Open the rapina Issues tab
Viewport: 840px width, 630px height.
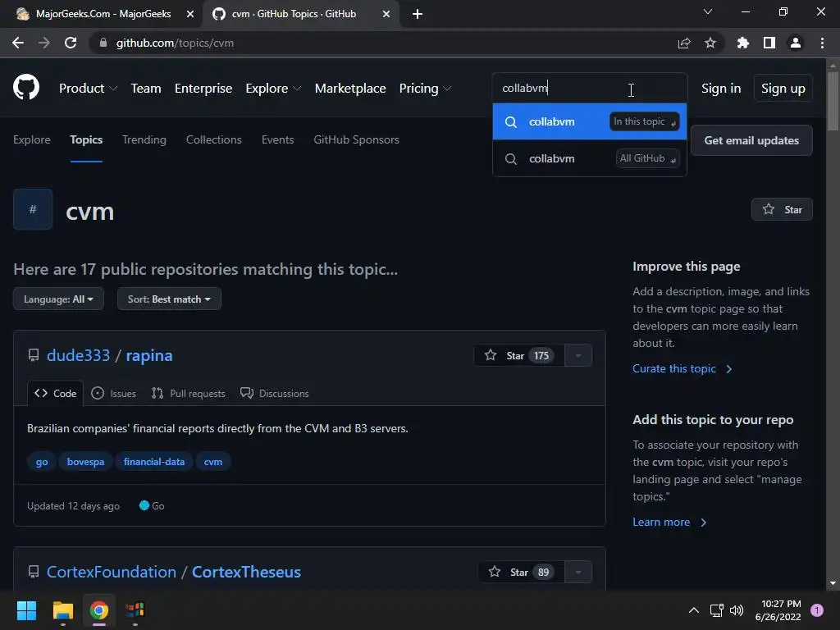click(113, 393)
